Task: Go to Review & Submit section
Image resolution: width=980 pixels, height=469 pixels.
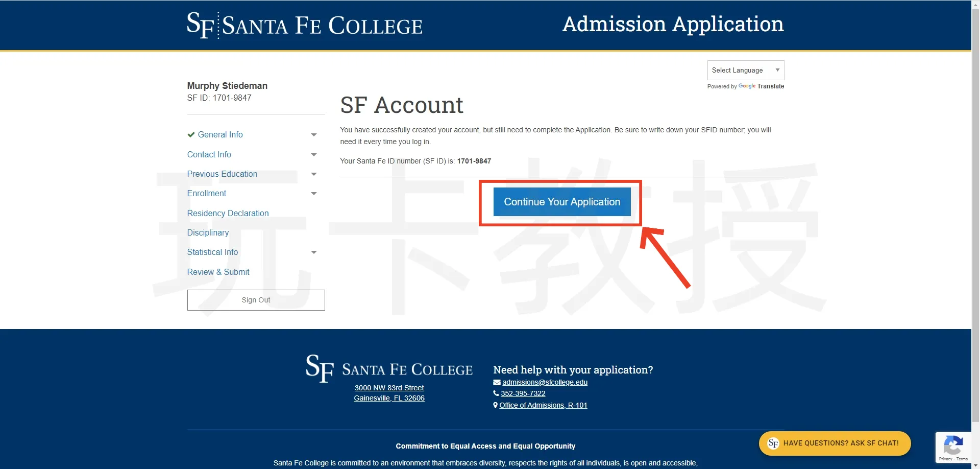Action: pos(218,272)
